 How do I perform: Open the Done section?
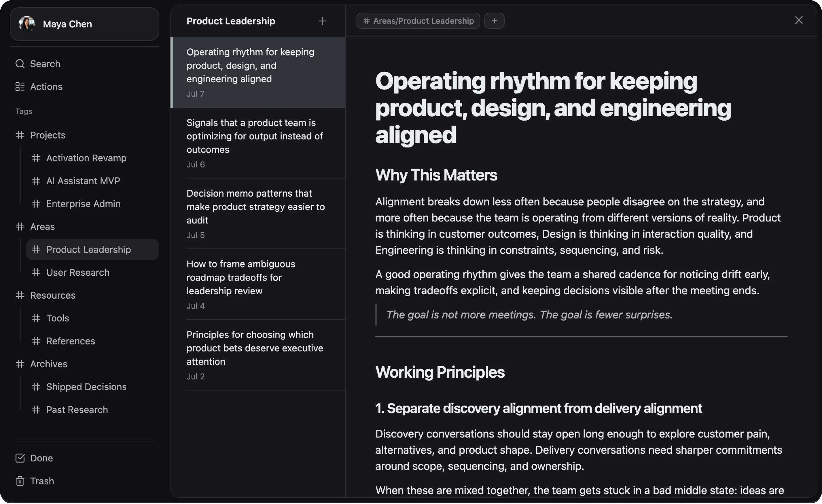point(85,458)
